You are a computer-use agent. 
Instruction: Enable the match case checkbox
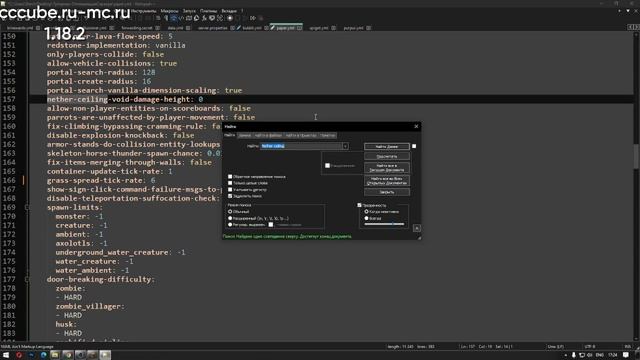[x=230, y=190]
